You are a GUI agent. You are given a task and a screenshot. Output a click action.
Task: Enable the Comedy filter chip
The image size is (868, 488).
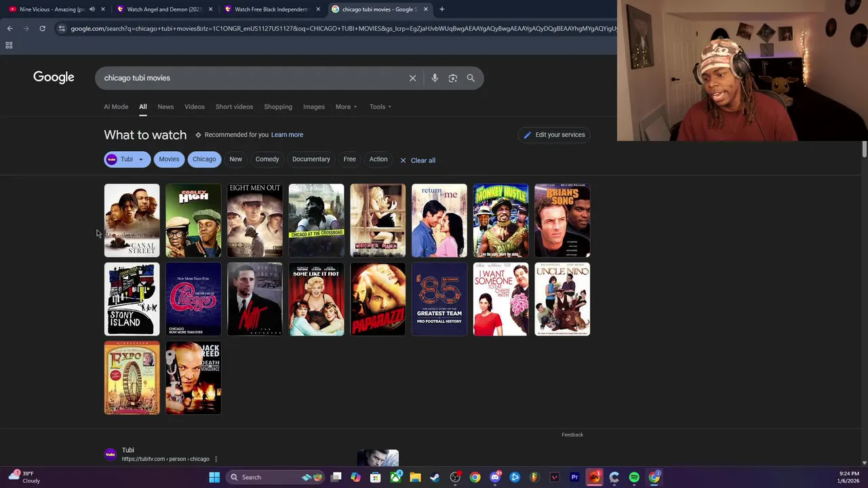267,159
